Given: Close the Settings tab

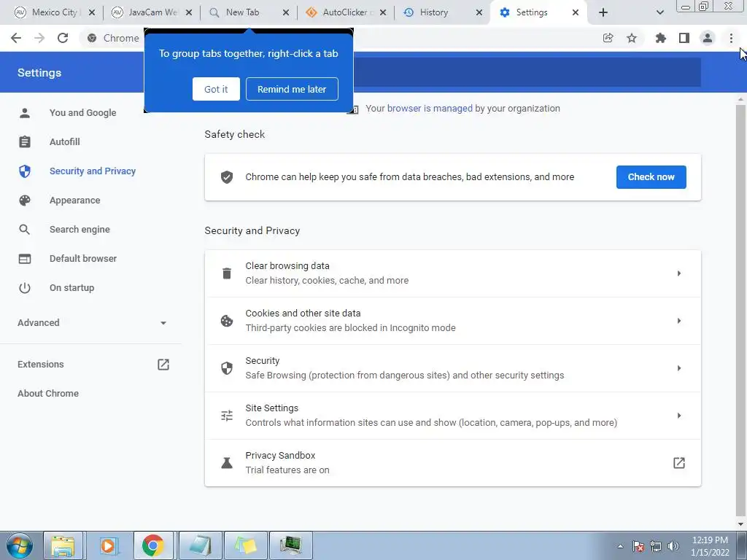Looking at the screenshot, I should (x=576, y=13).
